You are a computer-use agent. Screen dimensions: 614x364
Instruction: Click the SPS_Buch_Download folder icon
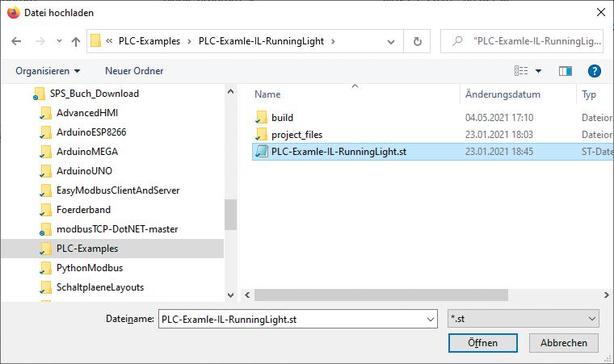[39, 94]
